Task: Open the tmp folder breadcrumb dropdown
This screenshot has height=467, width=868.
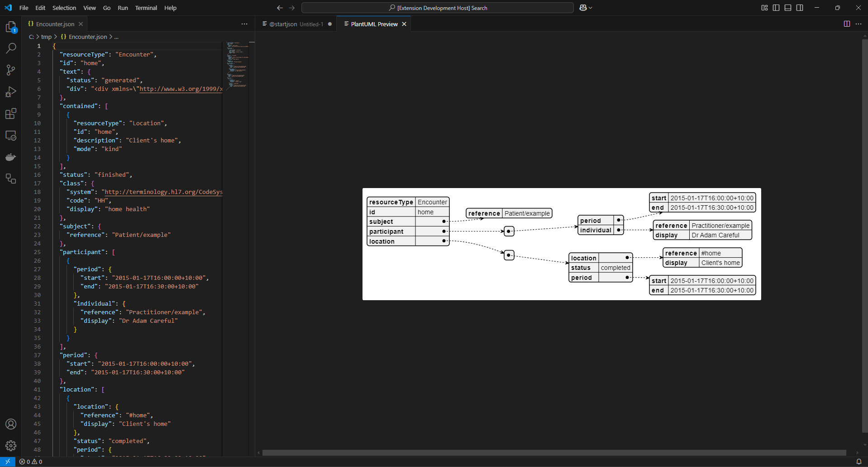Action: [x=46, y=37]
